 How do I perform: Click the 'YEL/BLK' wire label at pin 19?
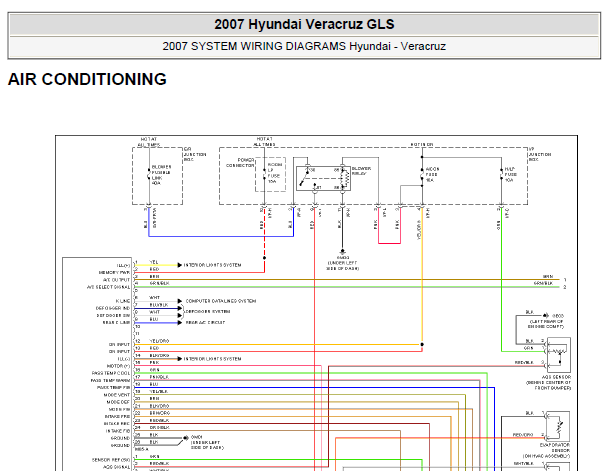point(159,391)
